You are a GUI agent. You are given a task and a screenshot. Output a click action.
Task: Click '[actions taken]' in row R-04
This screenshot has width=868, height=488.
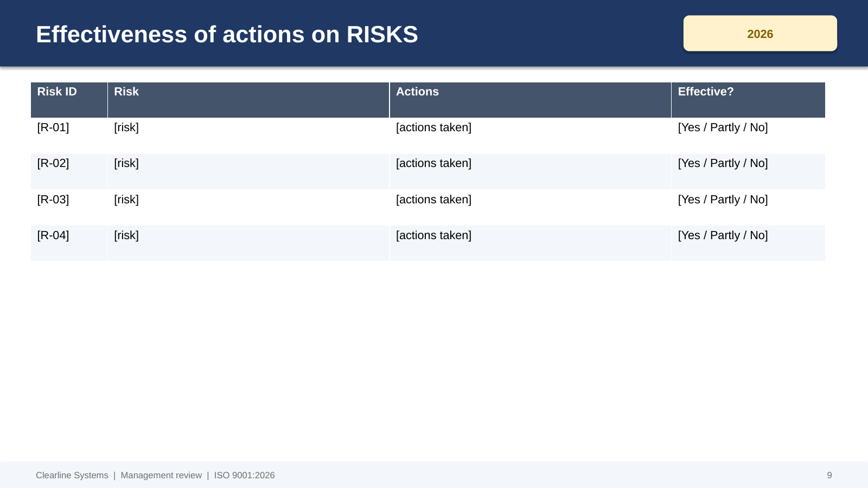[x=433, y=235]
